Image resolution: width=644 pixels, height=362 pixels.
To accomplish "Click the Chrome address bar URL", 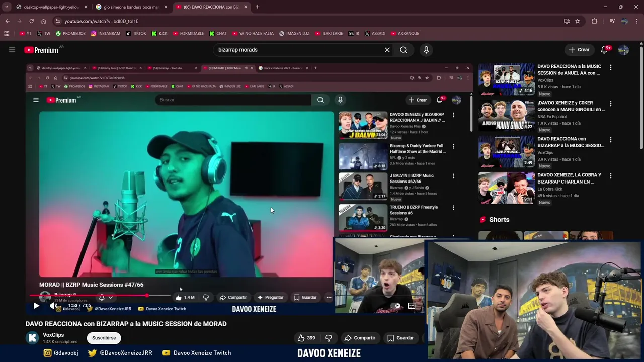I will [x=101, y=21].
